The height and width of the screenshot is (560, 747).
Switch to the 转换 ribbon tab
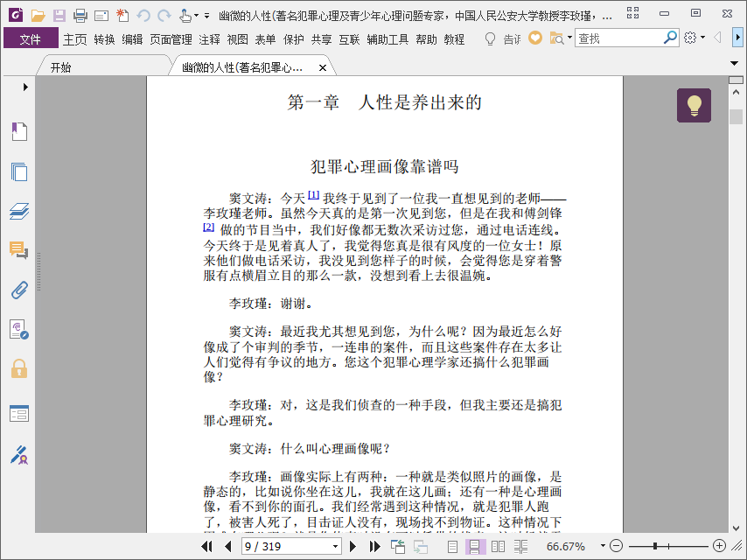104,39
